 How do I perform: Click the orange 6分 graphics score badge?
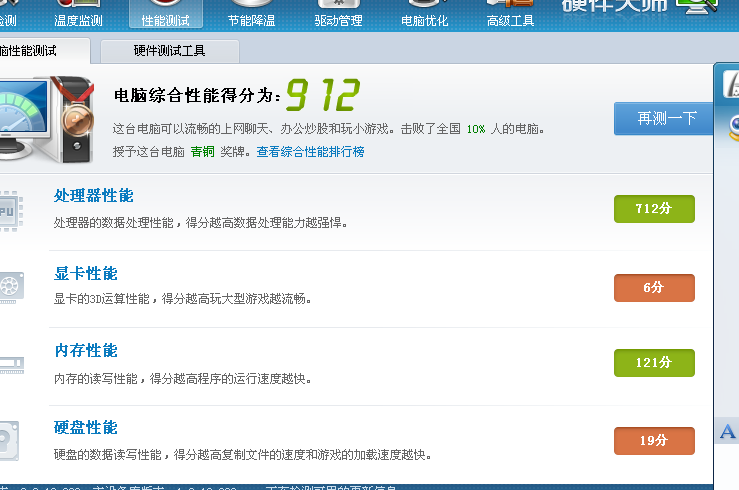coord(654,287)
